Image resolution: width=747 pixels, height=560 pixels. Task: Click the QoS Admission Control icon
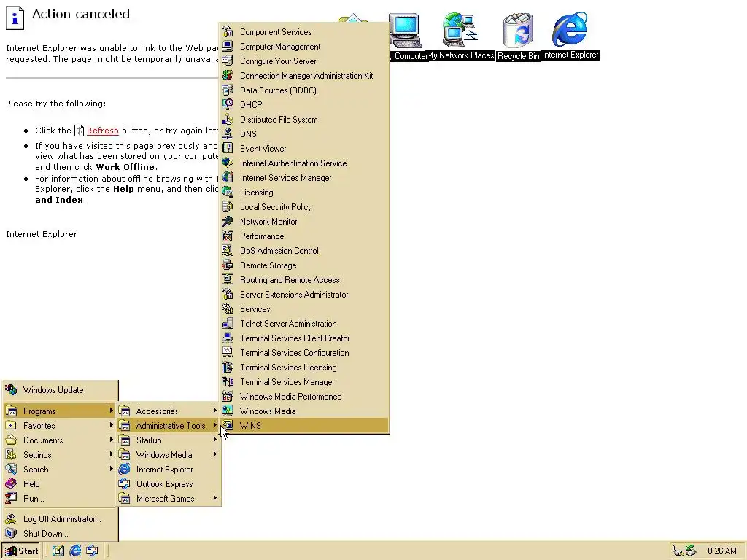tap(228, 251)
